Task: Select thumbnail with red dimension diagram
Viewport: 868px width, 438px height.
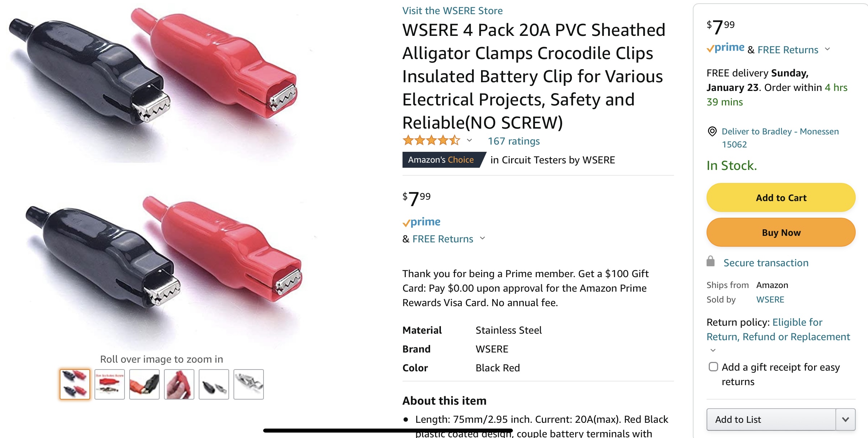Action: (110, 384)
